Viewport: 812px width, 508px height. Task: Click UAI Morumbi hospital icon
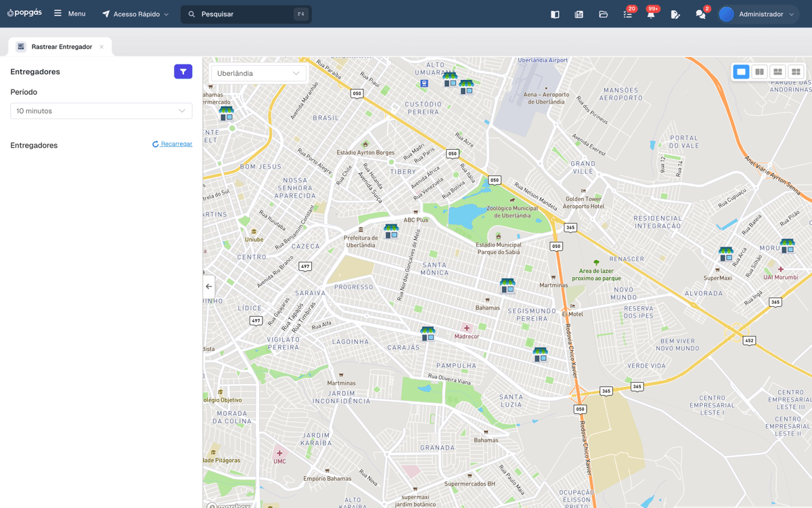[x=780, y=269]
